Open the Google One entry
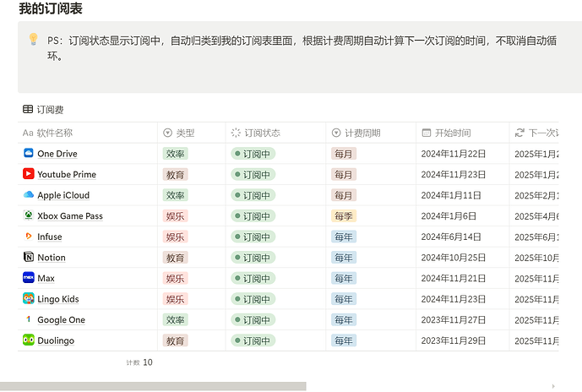The image size is (582, 392). point(62,320)
